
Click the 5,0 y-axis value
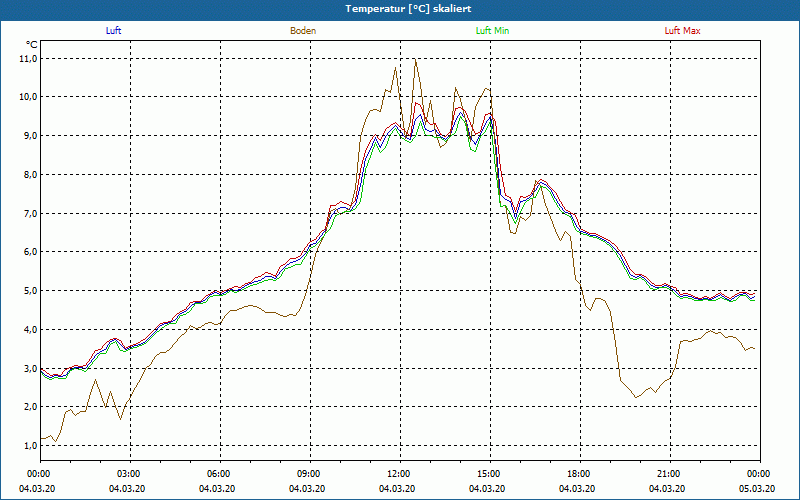point(31,291)
